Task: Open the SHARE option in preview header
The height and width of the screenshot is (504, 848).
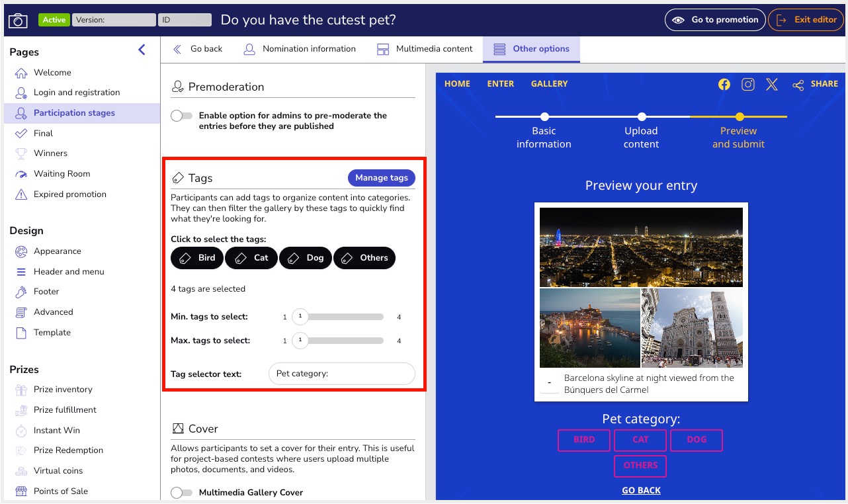Action: click(x=815, y=84)
